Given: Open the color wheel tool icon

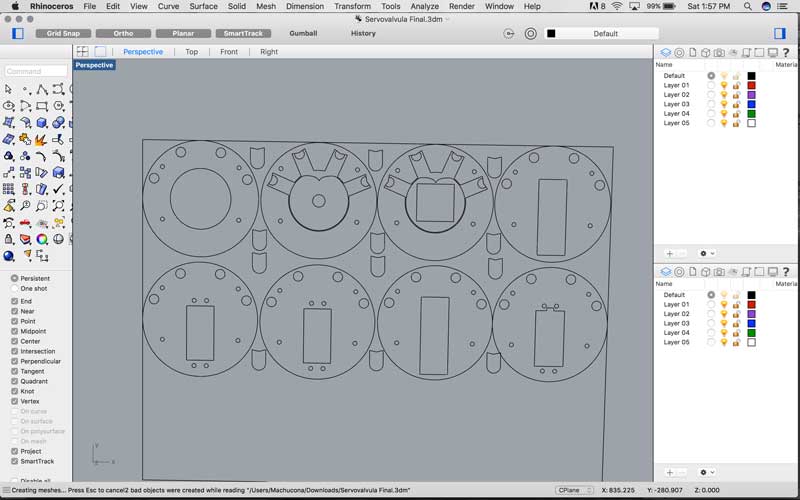Looking at the screenshot, I should (x=42, y=239).
